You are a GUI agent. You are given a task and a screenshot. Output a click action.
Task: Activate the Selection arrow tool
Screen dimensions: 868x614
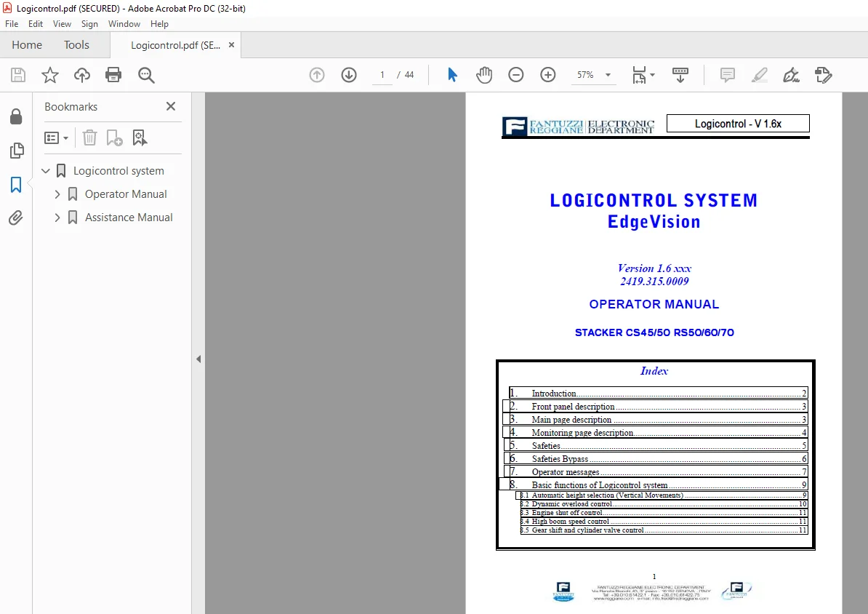(x=452, y=75)
